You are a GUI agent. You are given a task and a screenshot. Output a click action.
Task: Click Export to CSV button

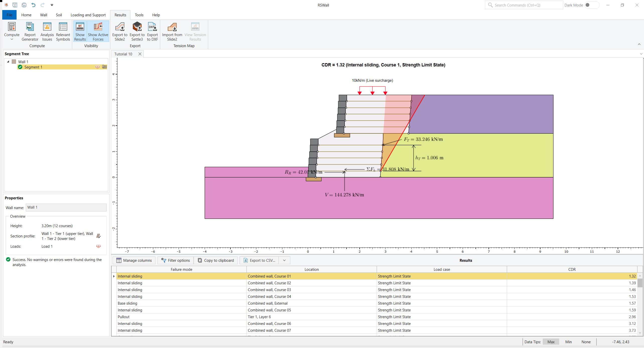tap(259, 260)
